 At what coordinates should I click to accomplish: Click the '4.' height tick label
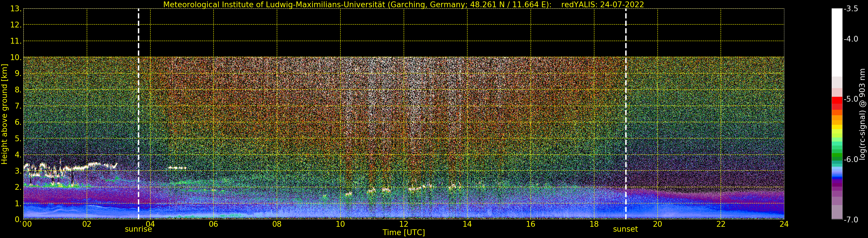(x=18, y=155)
